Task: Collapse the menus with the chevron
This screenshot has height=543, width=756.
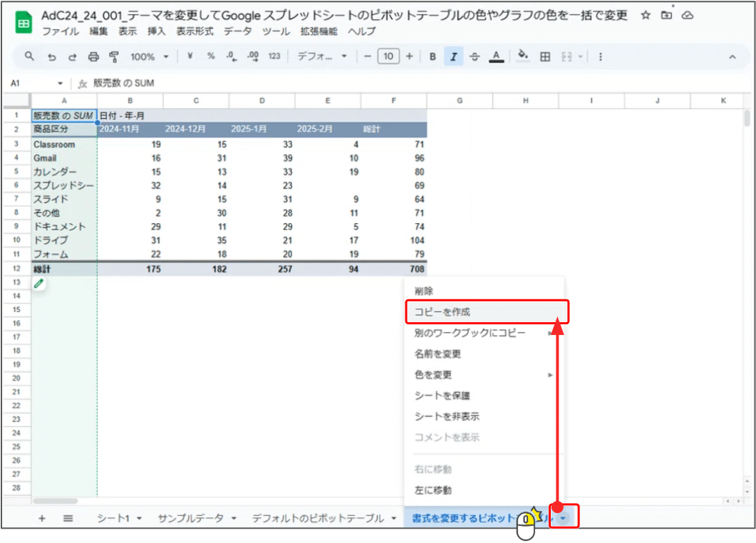Action: point(732,57)
